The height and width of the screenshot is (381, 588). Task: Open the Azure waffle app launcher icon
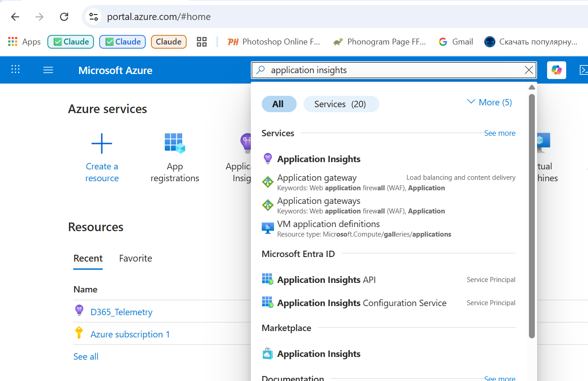15,70
